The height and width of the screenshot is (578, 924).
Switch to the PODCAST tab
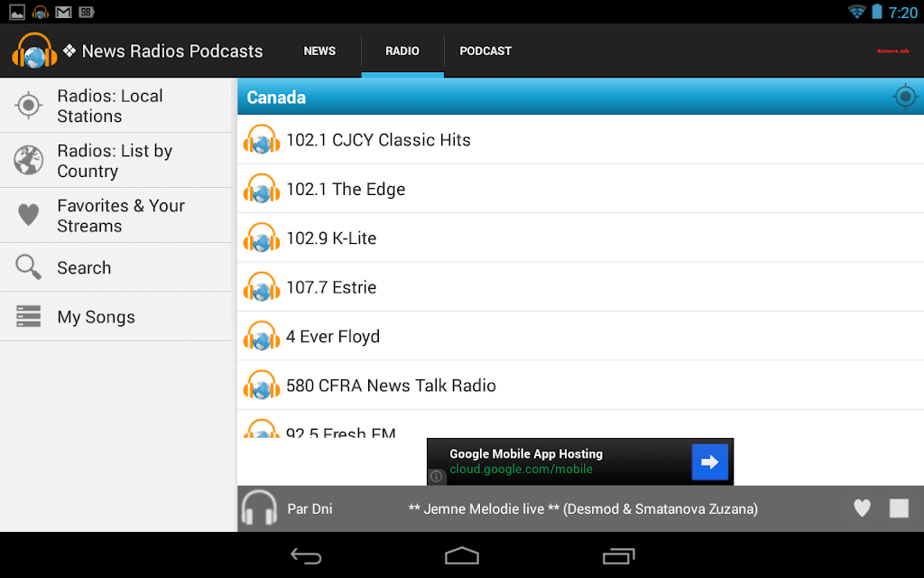[x=485, y=51]
